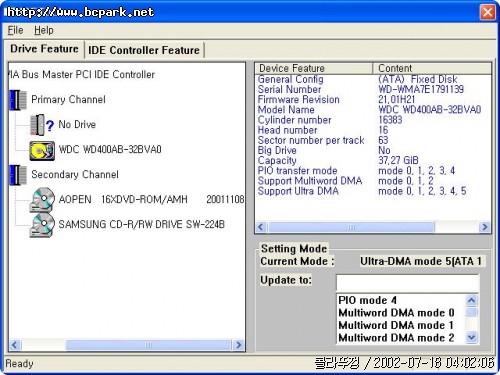Click the right arrow of the drive tree scrollbar
This screenshot has height=375, width=500.
[x=238, y=345]
